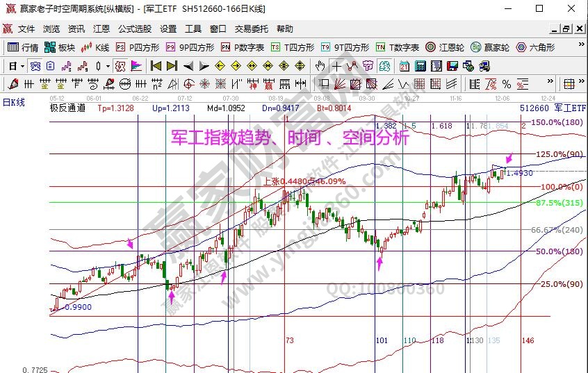Click the calculator icon in toolbar
Image resolution: width=588 pixels, height=373 pixels.
pos(420,66)
